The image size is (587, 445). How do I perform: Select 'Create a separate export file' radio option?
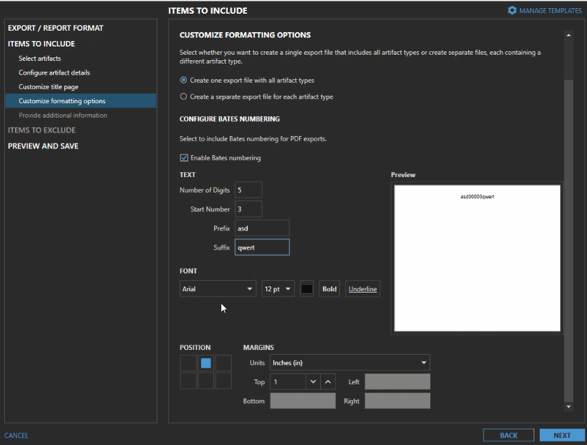coord(183,97)
